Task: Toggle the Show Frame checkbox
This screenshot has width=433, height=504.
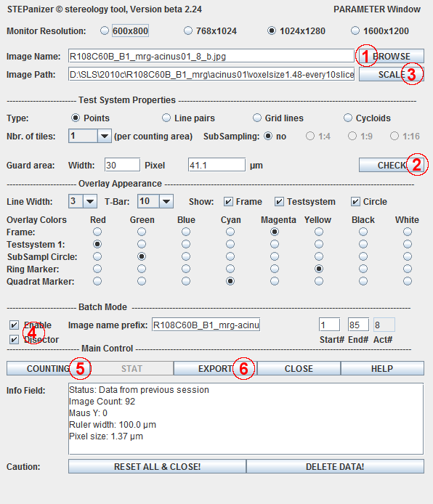Action: (228, 202)
